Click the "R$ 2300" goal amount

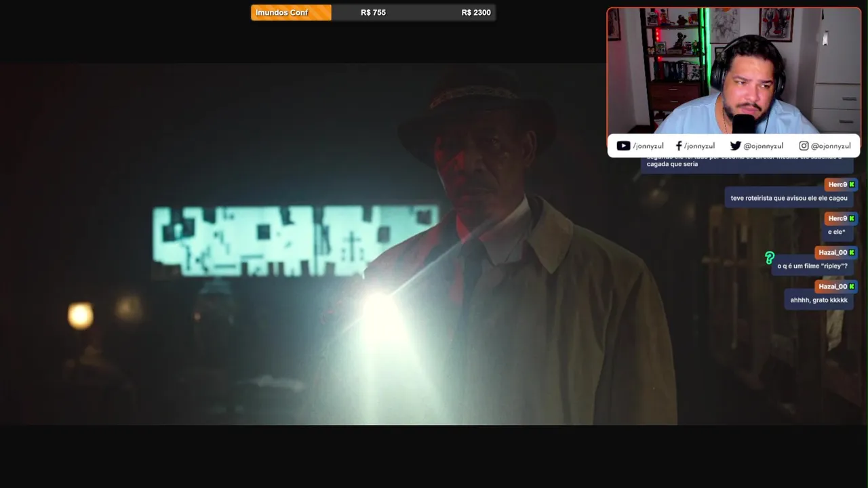pyautogui.click(x=476, y=12)
